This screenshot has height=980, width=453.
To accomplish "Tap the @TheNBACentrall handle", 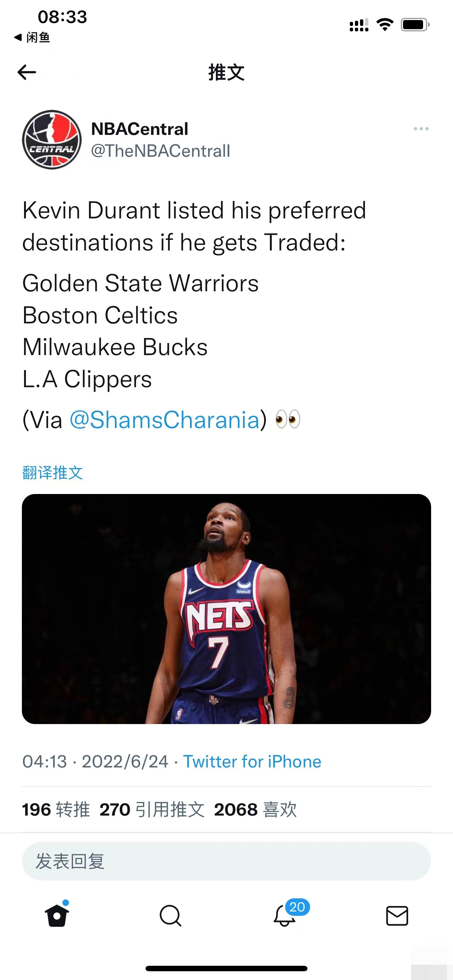I will pyautogui.click(x=160, y=151).
